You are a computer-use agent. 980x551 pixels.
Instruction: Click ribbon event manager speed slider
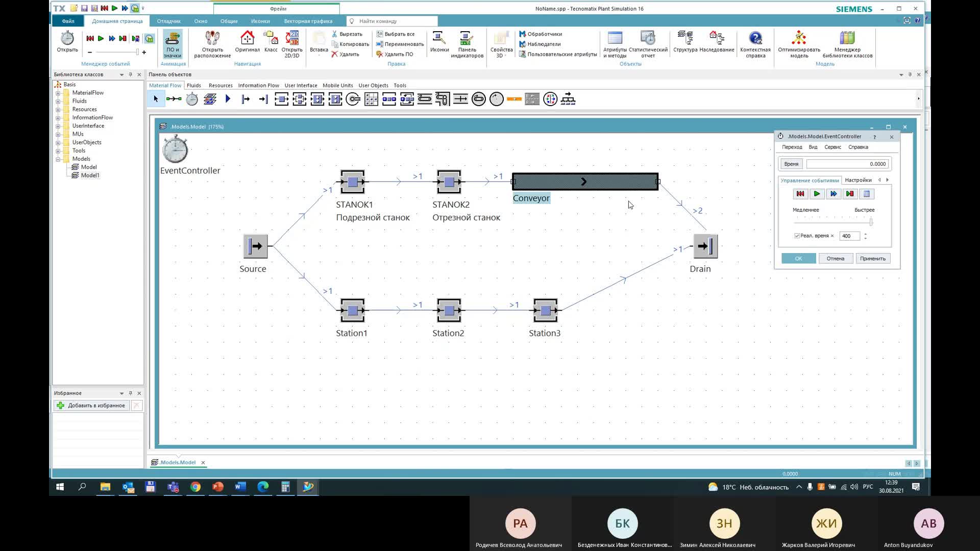[116, 52]
